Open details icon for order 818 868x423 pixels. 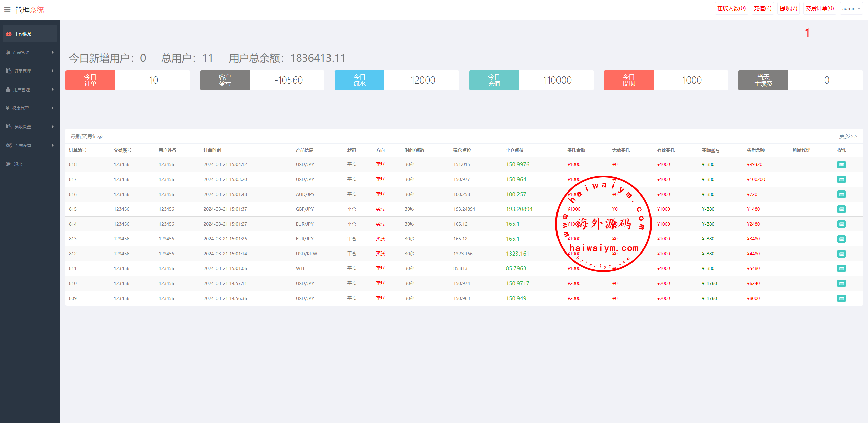[x=841, y=165]
